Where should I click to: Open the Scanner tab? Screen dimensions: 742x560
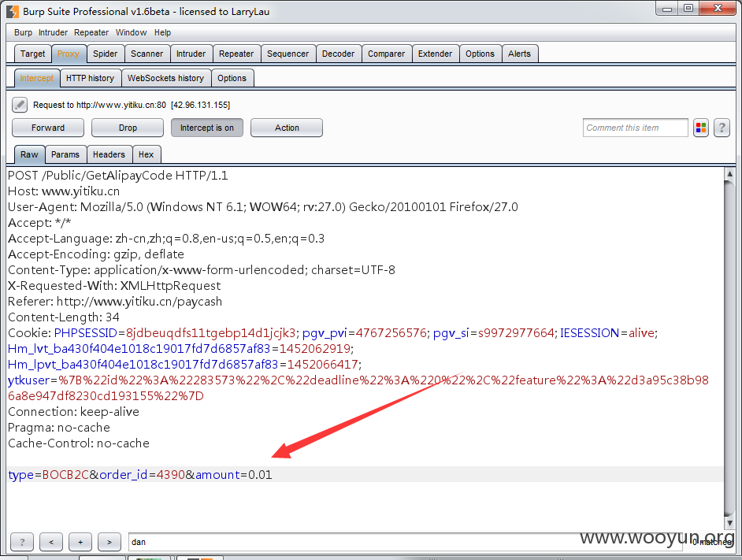pyautogui.click(x=147, y=54)
